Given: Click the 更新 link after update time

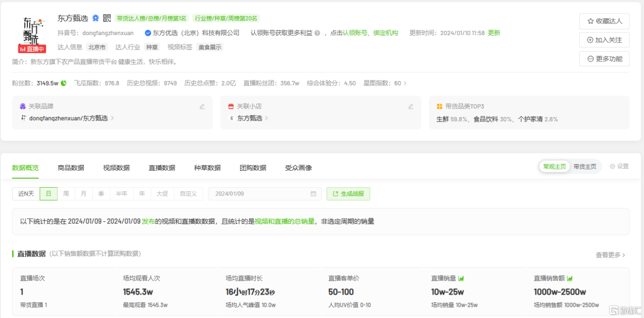Looking at the screenshot, I should 494,33.
